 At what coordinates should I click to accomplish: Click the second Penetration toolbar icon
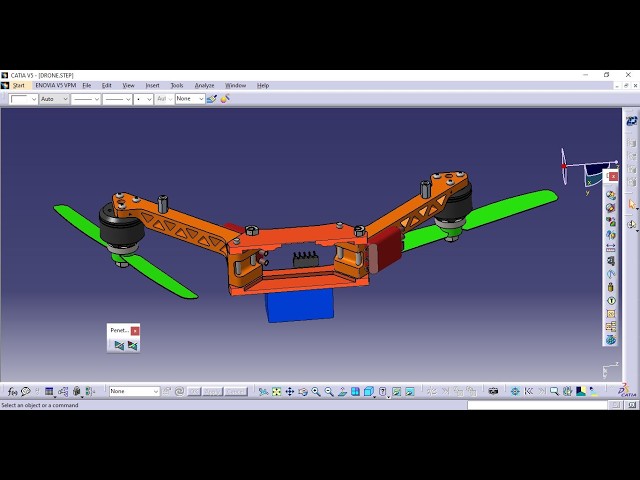[x=133, y=346]
